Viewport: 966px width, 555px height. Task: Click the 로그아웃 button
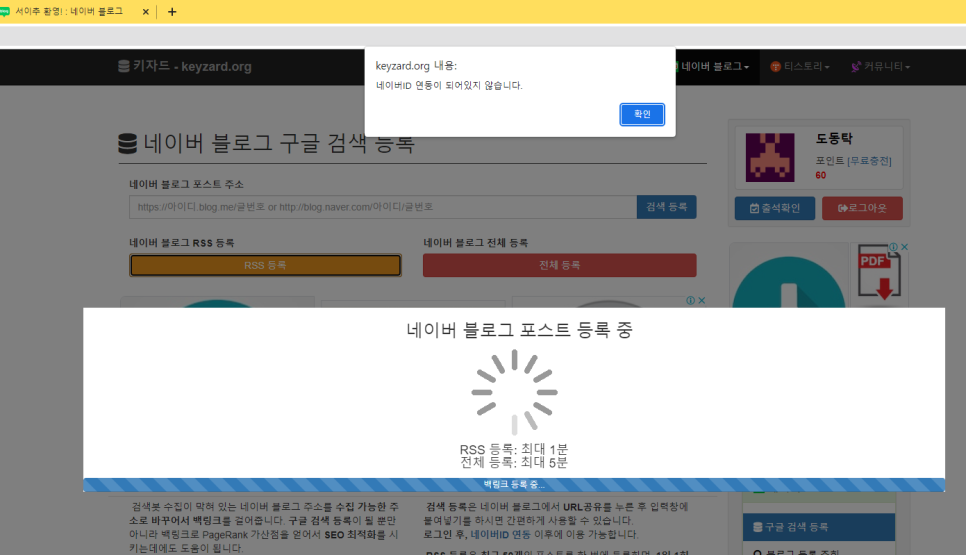[x=862, y=208]
